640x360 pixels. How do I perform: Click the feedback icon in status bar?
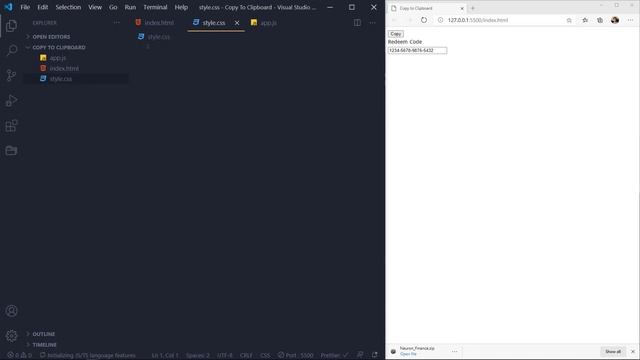(360, 355)
